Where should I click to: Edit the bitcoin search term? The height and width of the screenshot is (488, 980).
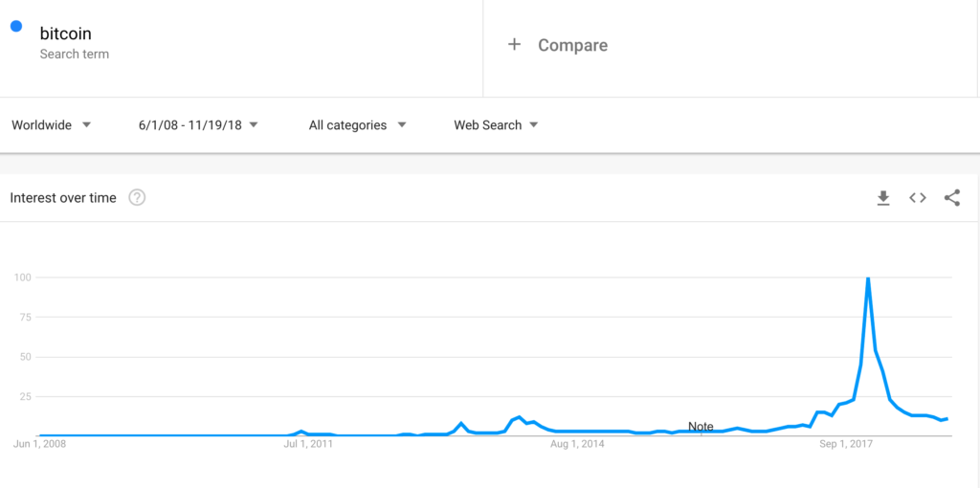pos(66,33)
